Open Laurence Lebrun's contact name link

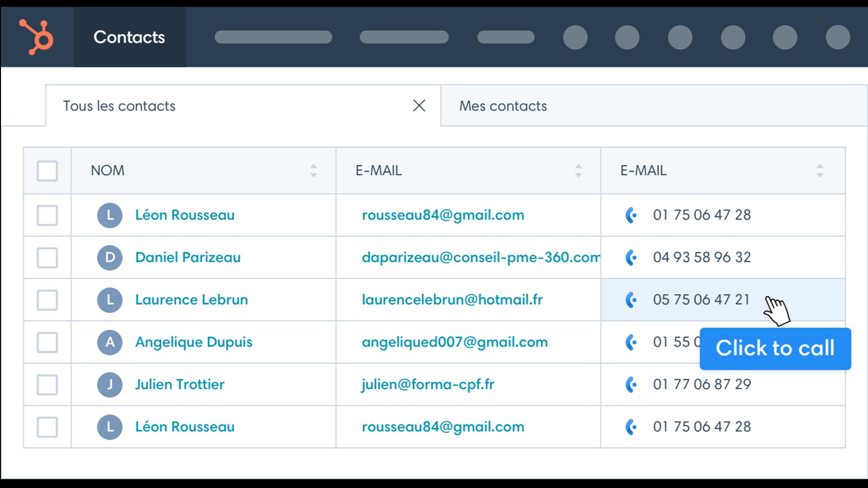tap(191, 300)
